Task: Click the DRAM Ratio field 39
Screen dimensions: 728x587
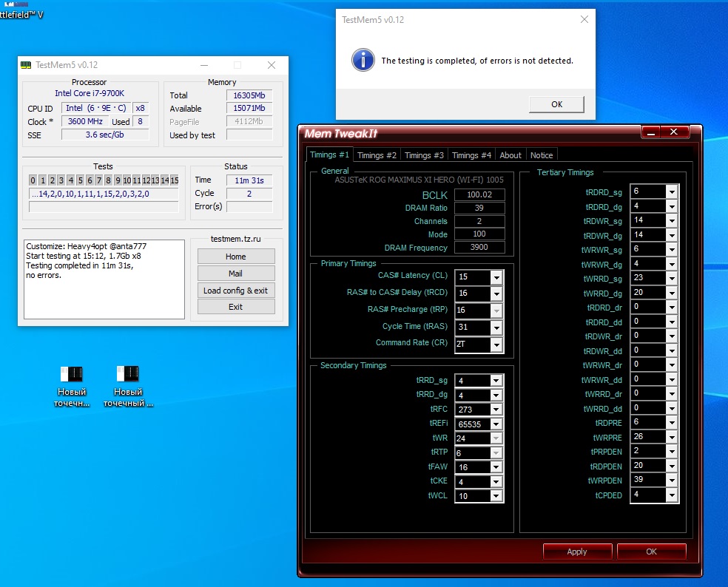Action: pyautogui.click(x=479, y=208)
